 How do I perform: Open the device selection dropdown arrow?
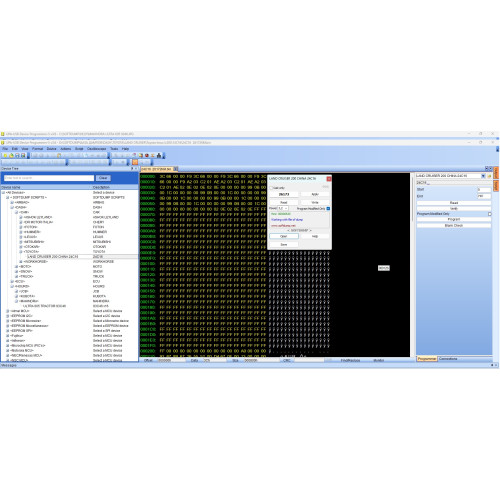(483, 176)
